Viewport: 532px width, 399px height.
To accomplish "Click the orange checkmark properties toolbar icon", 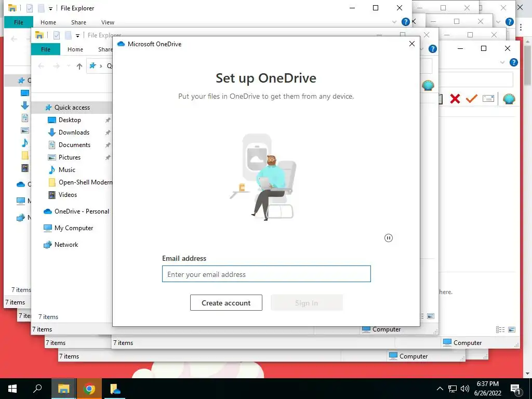I will (471, 99).
